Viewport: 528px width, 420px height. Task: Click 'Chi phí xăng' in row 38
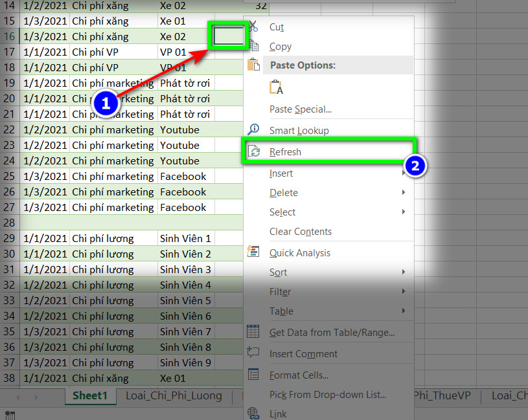point(100,378)
